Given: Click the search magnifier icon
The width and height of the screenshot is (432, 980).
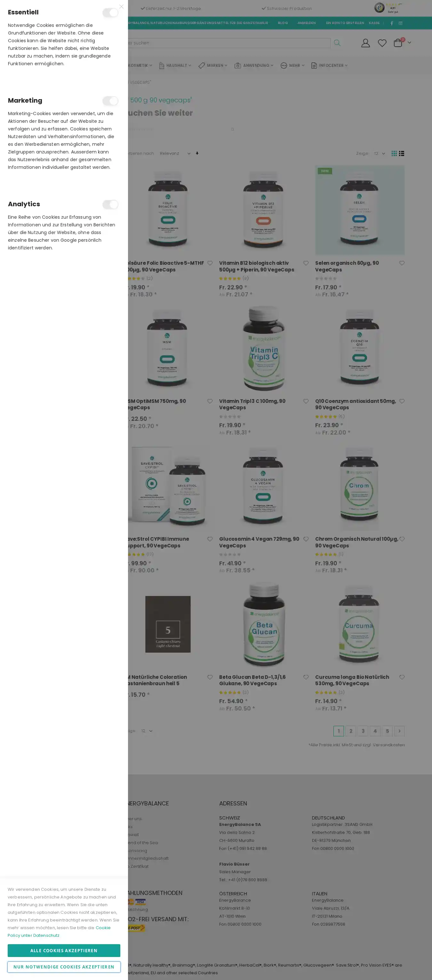Looking at the screenshot, I should click(337, 43).
